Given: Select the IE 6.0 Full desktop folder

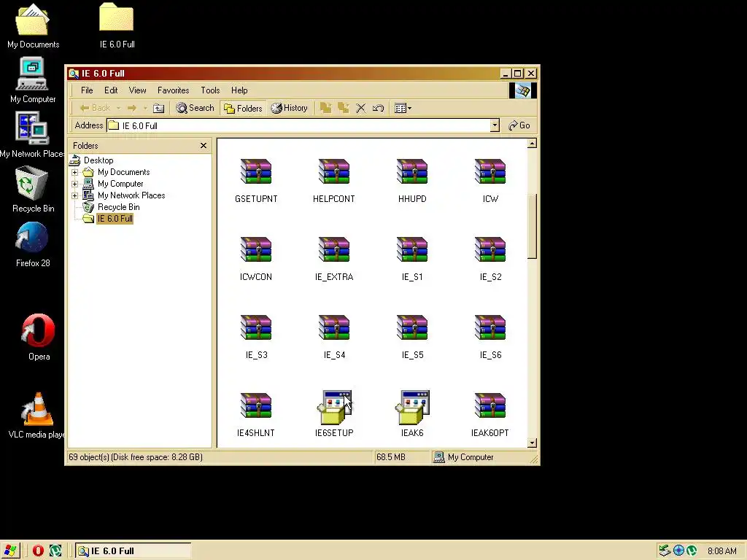Looking at the screenshot, I should pos(117,26).
